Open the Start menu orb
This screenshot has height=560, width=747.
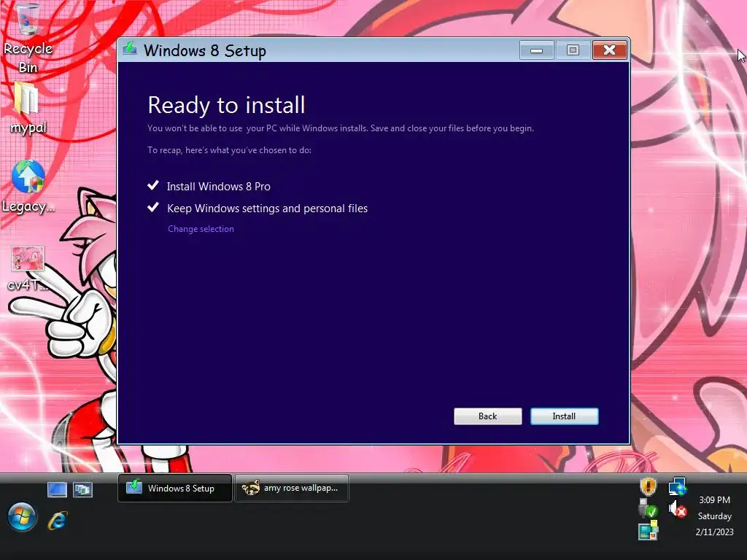22,516
